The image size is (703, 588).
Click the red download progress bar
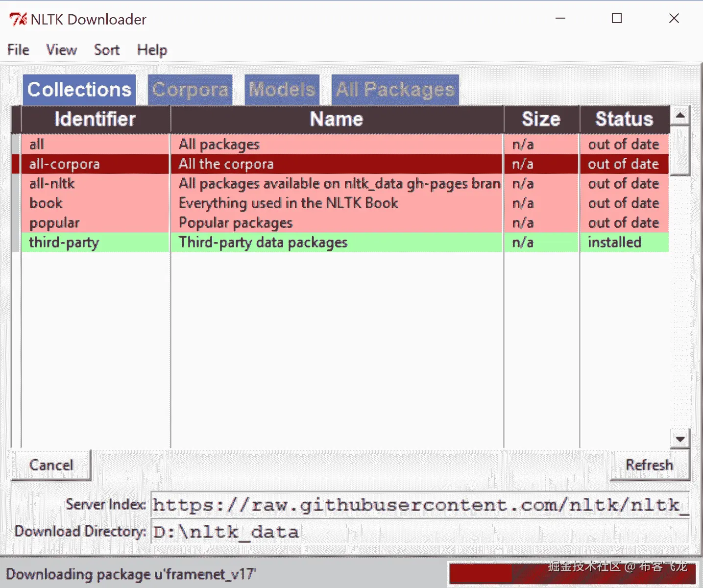pyautogui.click(x=572, y=573)
